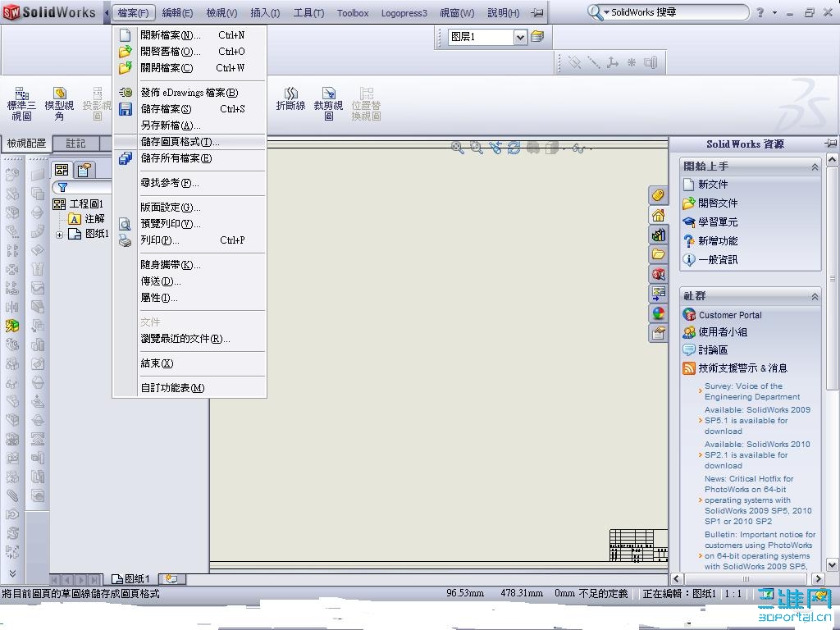Open the home tab icon on the right sidebar
The image size is (840, 630).
659,215
